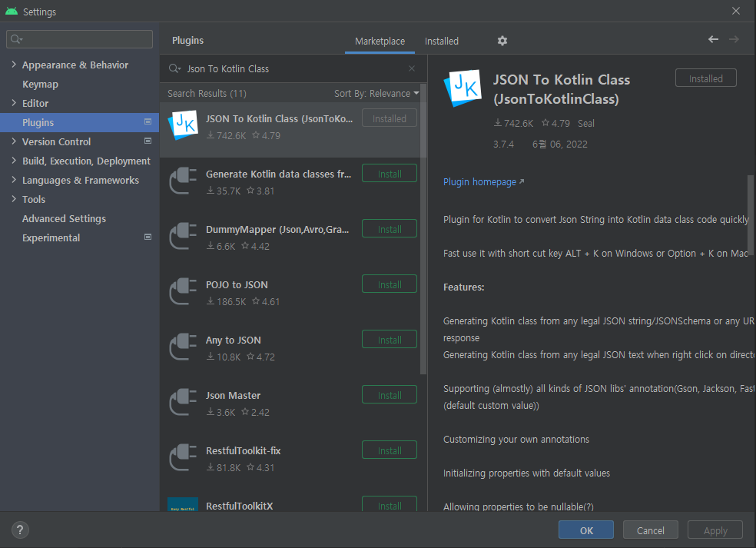The width and height of the screenshot is (756, 548).
Task: Select JSON To Kotlin Class result title
Action: (x=279, y=118)
